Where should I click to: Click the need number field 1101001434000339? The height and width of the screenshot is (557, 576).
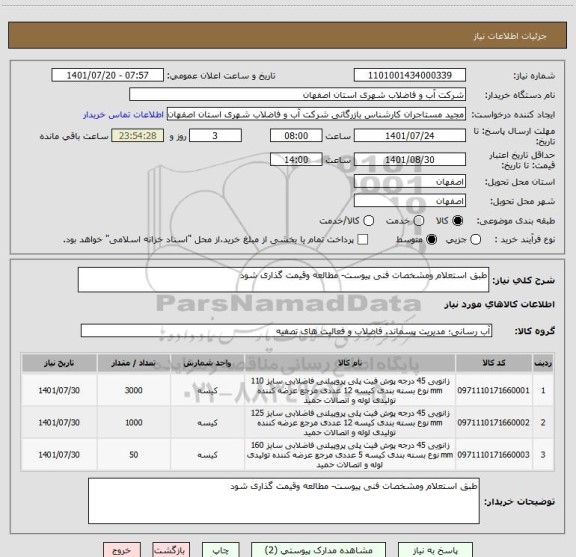coord(410,75)
